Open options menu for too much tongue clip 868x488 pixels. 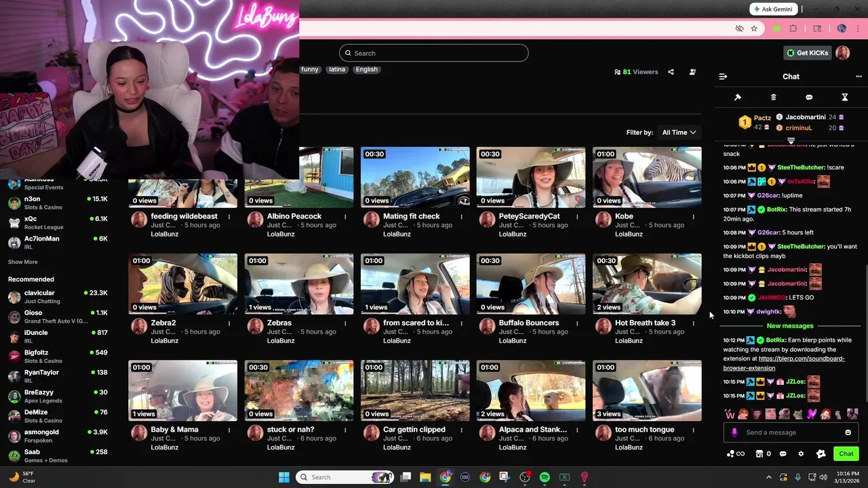click(x=693, y=430)
